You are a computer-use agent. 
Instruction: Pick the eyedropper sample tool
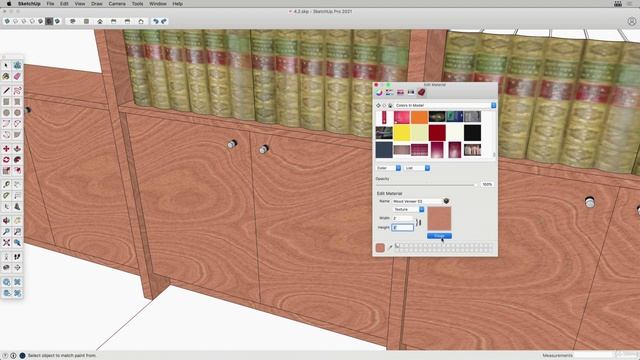coord(390,247)
